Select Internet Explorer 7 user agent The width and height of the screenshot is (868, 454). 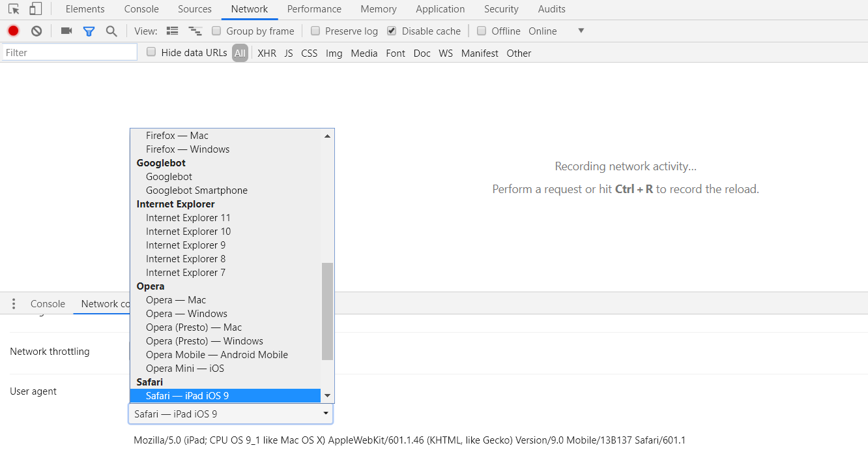click(225, 273)
